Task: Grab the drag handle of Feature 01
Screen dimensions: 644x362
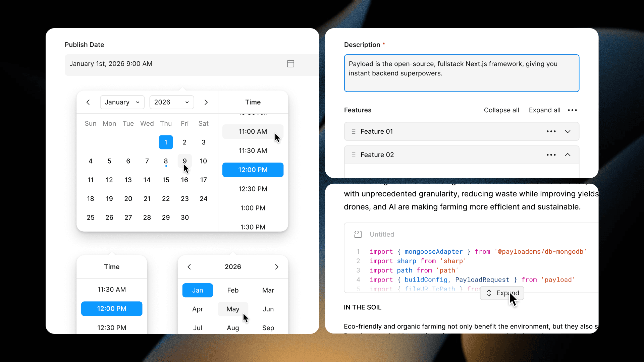Action: pyautogui.click(x=354, y=132)
